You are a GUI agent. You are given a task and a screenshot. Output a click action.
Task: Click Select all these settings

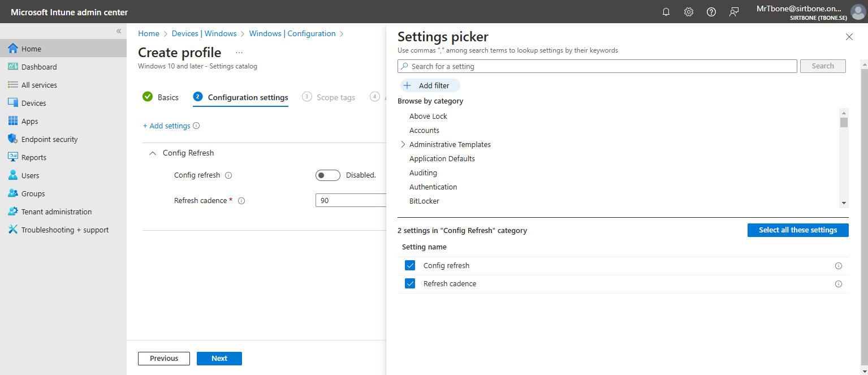pos(798,230)
